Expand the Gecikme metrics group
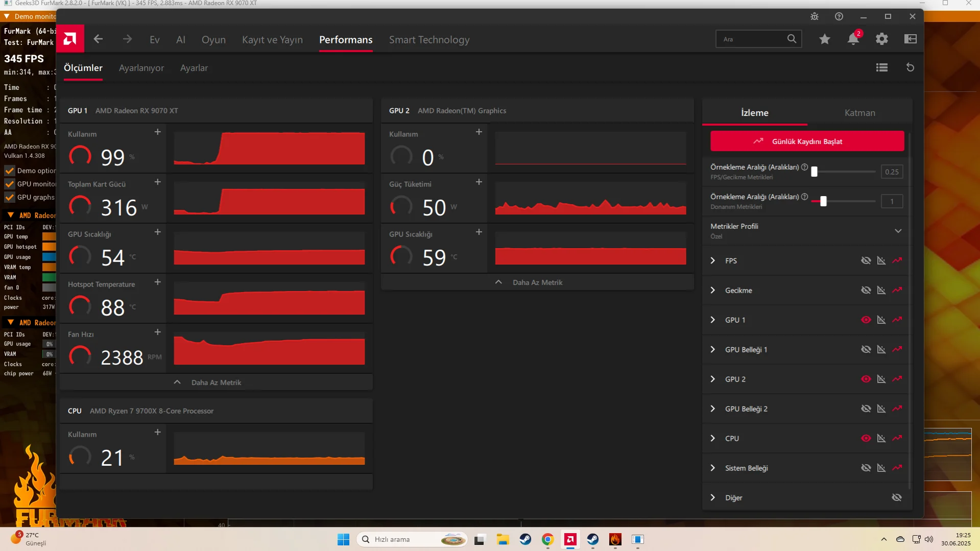 (713, 290)
